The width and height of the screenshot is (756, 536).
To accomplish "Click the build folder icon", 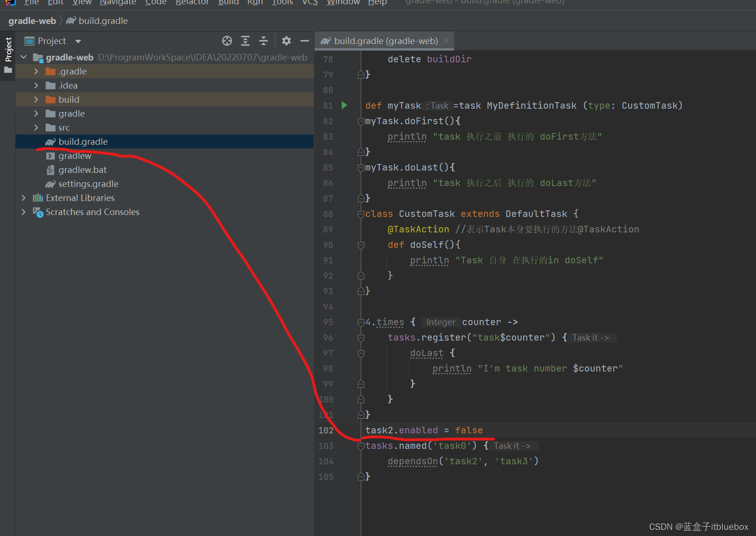I will (51, 99).
